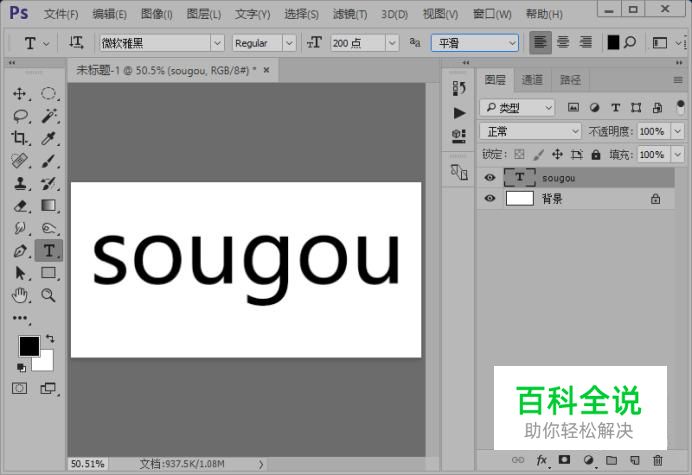Select the Hand tool
The width and height of the screenshot is (692, 475).
point(20,295)
